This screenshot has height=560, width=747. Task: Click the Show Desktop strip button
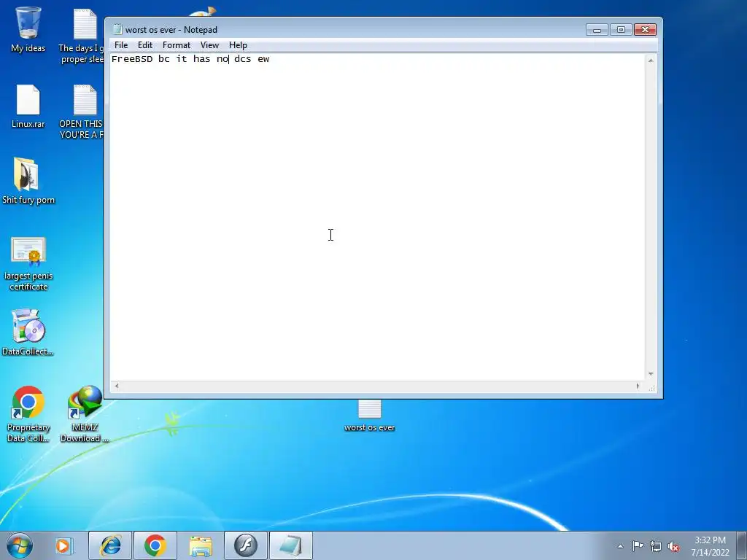[742, 545]
